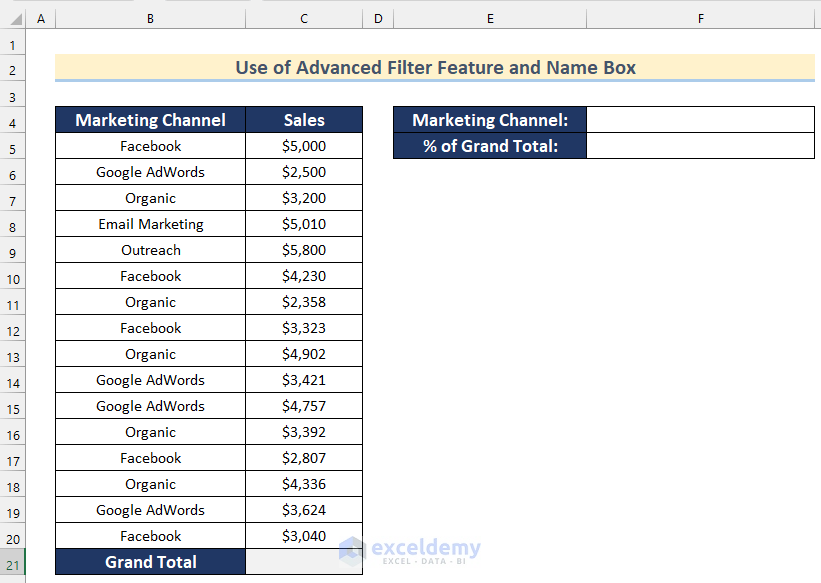This screenshot has height=583, width=821.
Task: Select column E header
Action: tap(490, 19)
